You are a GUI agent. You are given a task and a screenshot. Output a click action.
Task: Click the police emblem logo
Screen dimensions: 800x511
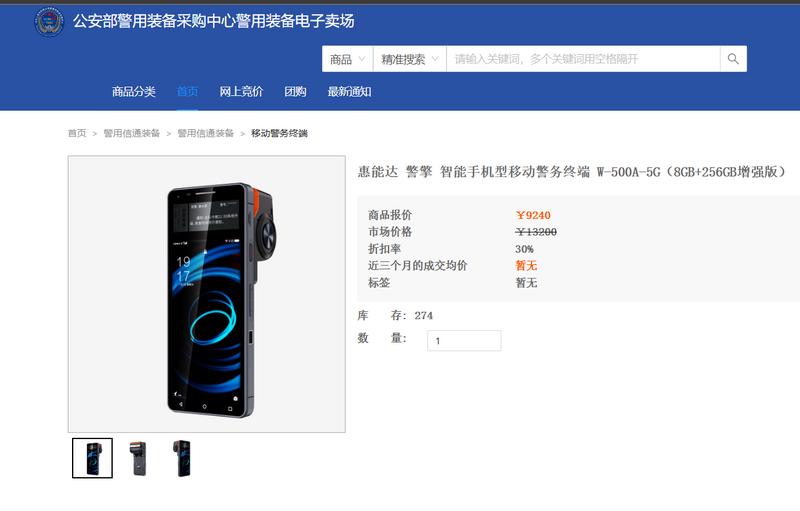49,21
